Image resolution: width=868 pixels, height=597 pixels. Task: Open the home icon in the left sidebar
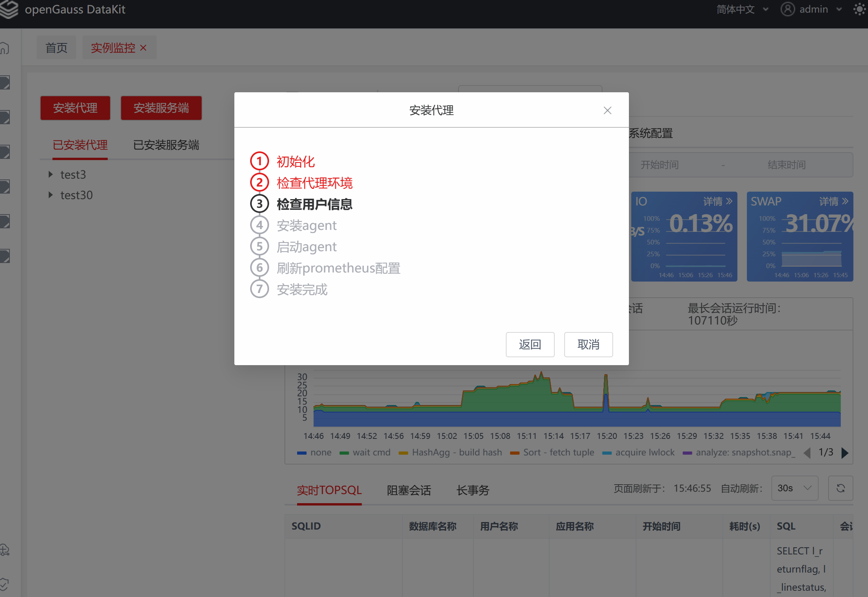tap(6, 47)
